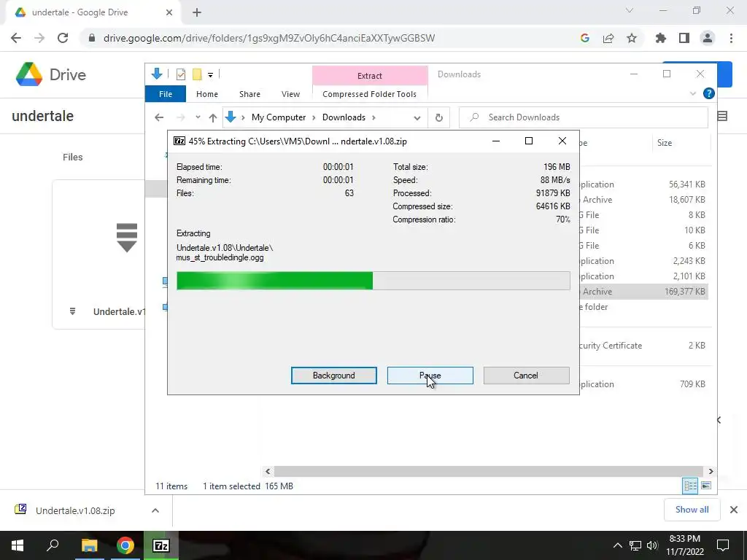The height and width of the screenshot is (560, 747).
Task: Click the Explorer horizontal scrollbar
Action: click(488, 472)
